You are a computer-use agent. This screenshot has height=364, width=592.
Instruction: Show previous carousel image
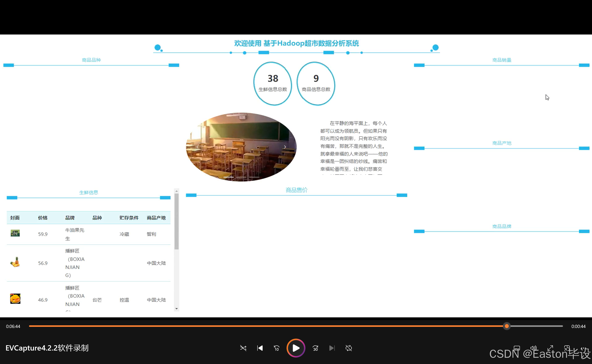[197, 147]
